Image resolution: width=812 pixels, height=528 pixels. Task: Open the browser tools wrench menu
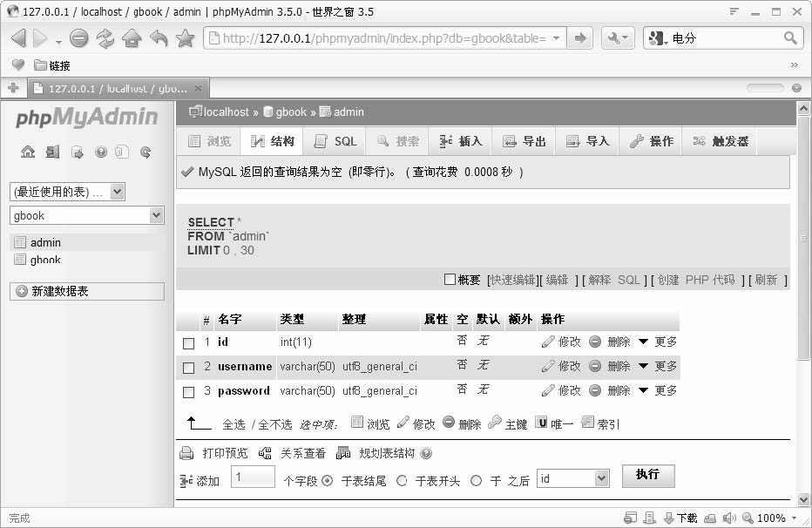(618, 38)
